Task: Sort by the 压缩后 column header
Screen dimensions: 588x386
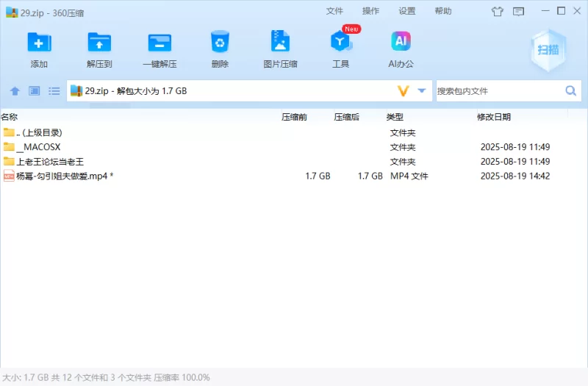Action: (x=347, y=117)
